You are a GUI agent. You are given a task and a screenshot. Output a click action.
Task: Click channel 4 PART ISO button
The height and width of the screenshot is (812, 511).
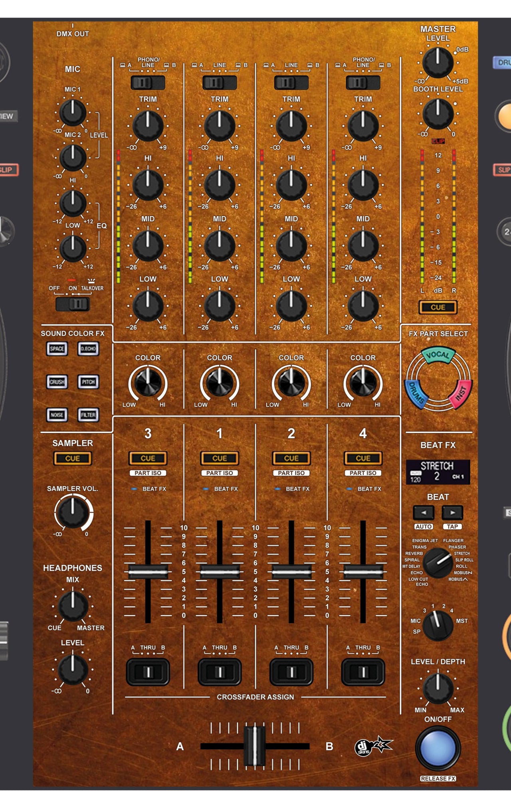coord(363,473)
